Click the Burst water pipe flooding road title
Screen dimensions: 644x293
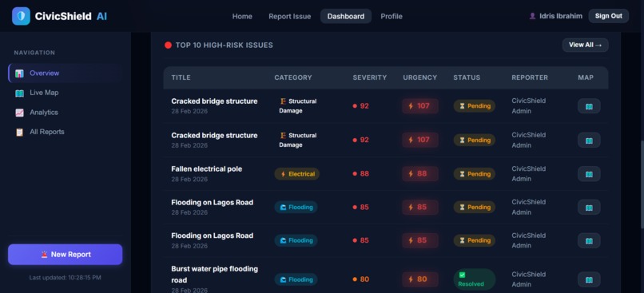[x=214, y=275]
